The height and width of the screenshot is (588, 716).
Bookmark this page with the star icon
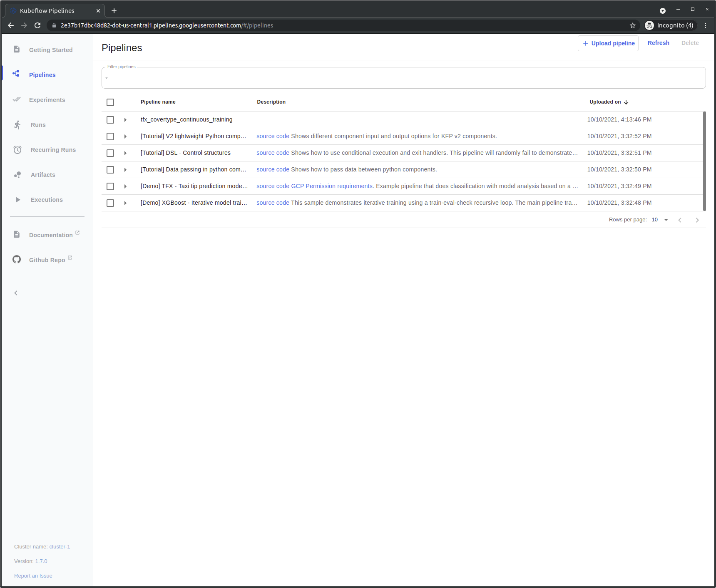click(633, 25)
